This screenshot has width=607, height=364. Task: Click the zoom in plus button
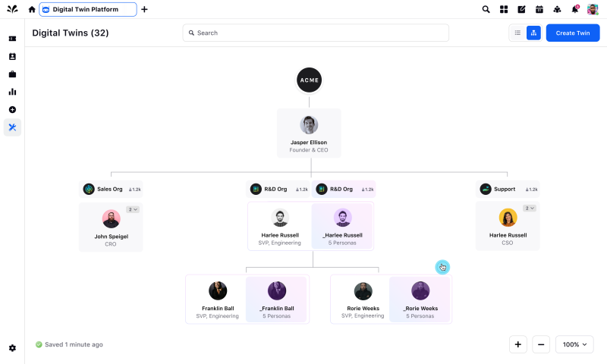[x=517, y=344]
